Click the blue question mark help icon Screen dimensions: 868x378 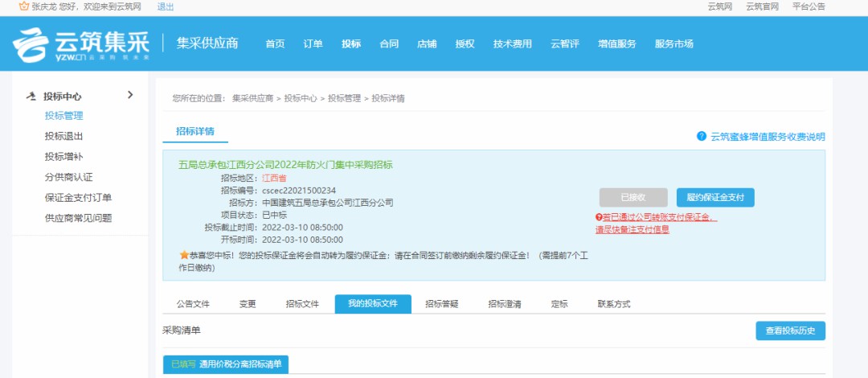click(702, 137)
